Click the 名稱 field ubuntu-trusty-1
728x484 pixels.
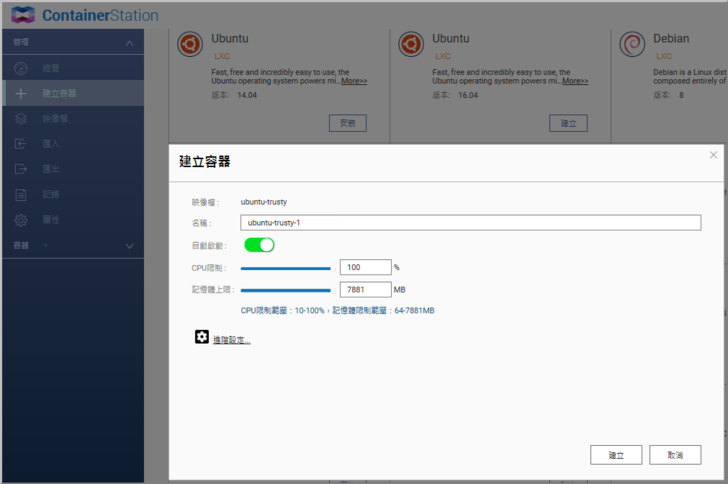tap(471, 222)
